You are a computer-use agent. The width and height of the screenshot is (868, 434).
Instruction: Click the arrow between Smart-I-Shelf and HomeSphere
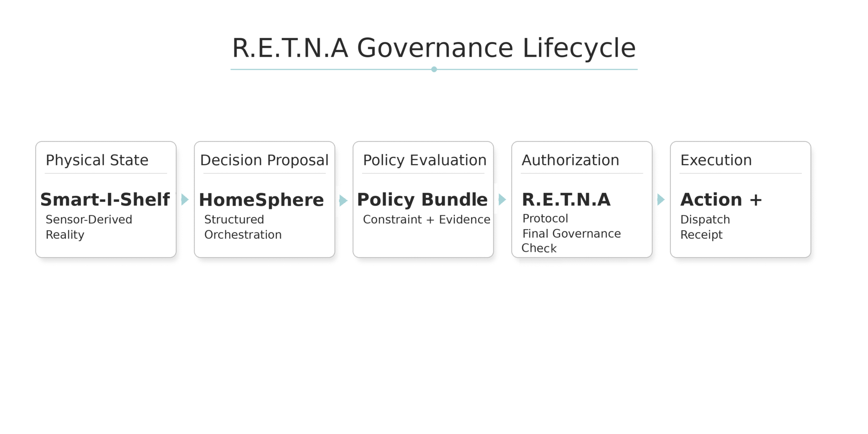click(185, 200)
